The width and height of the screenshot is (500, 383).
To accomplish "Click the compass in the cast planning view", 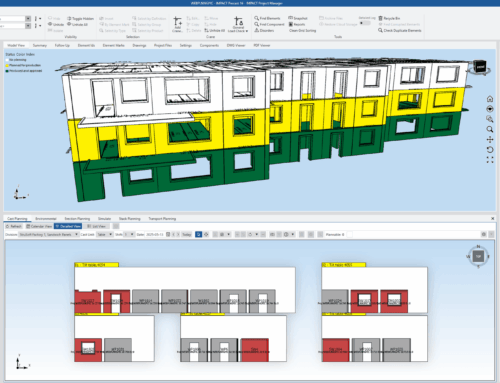I will 478,256.
